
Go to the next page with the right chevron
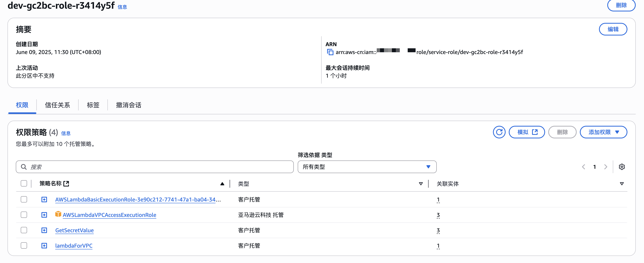click(x=606, y=167)
